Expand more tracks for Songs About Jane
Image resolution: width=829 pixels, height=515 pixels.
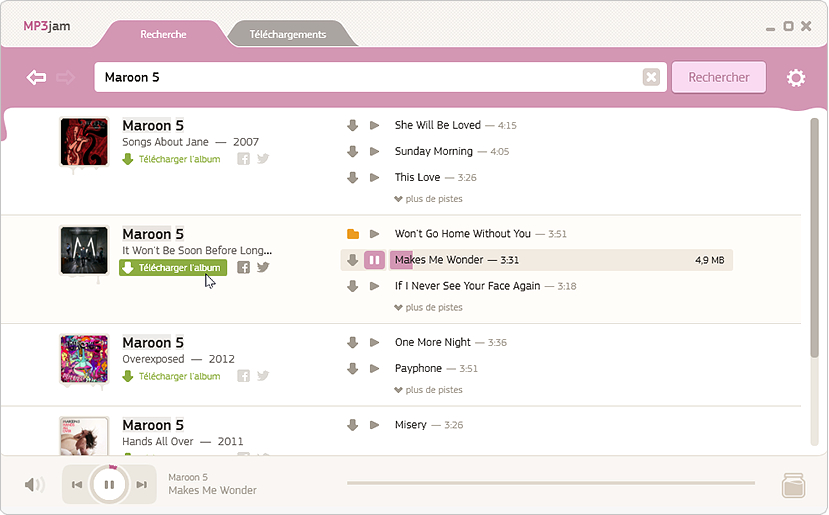[x=428, y=199]
